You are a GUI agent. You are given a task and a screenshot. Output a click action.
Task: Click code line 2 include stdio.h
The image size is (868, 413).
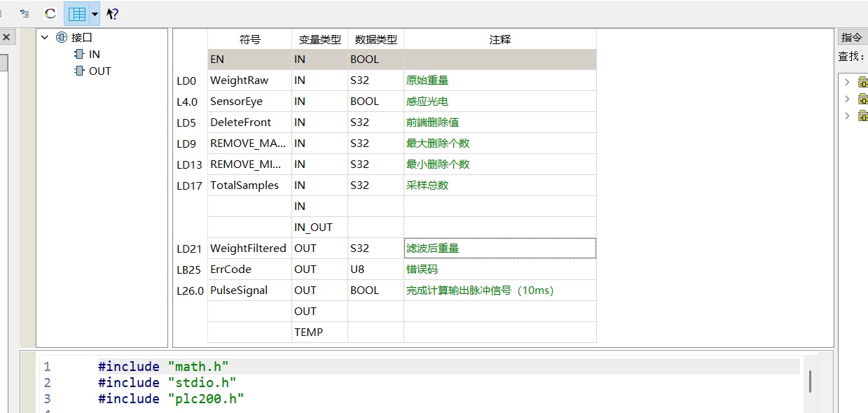tap(167, 382)
